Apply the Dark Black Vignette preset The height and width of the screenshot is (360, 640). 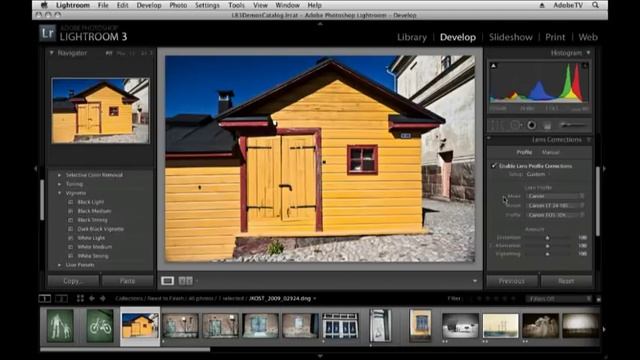point(100,229)
